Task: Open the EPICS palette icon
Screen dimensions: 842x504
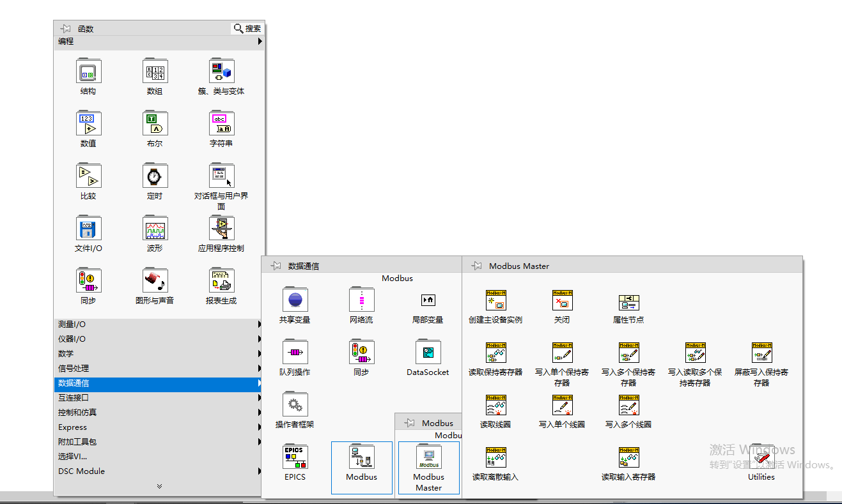Action: (x=295, y=457)
